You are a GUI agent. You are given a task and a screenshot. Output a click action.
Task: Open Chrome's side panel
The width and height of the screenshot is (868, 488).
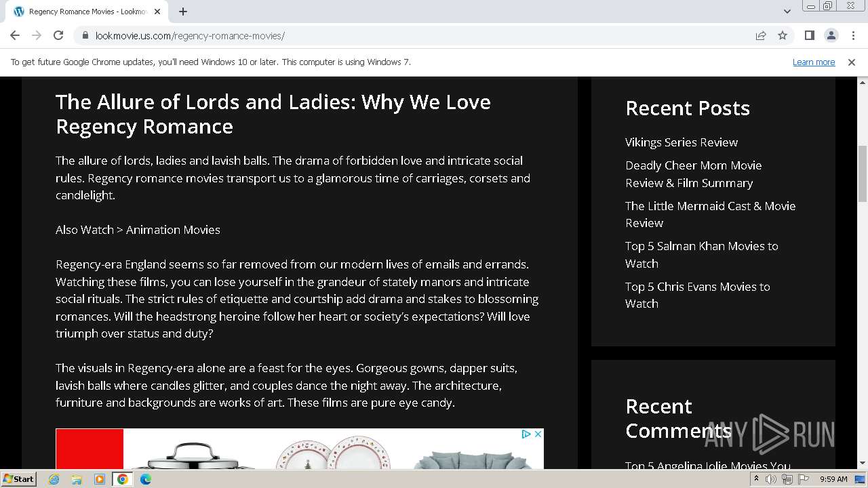(x=809, y=35)
